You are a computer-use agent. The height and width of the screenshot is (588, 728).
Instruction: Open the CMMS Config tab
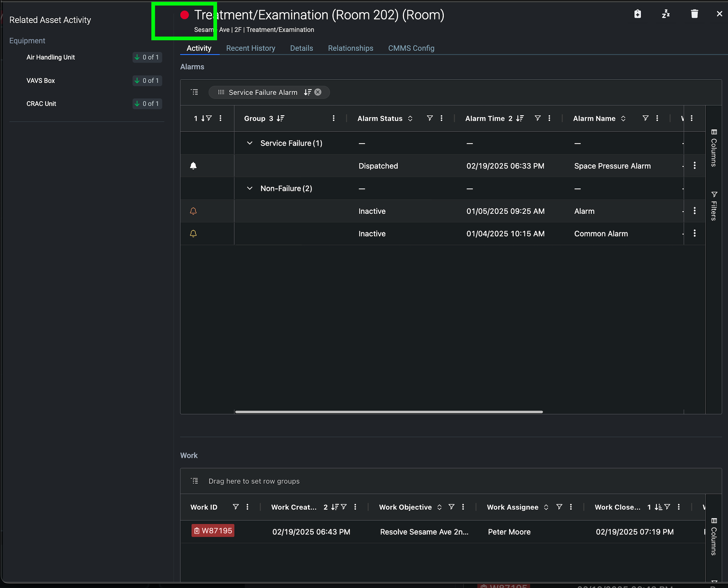click(x=411, y=48)
